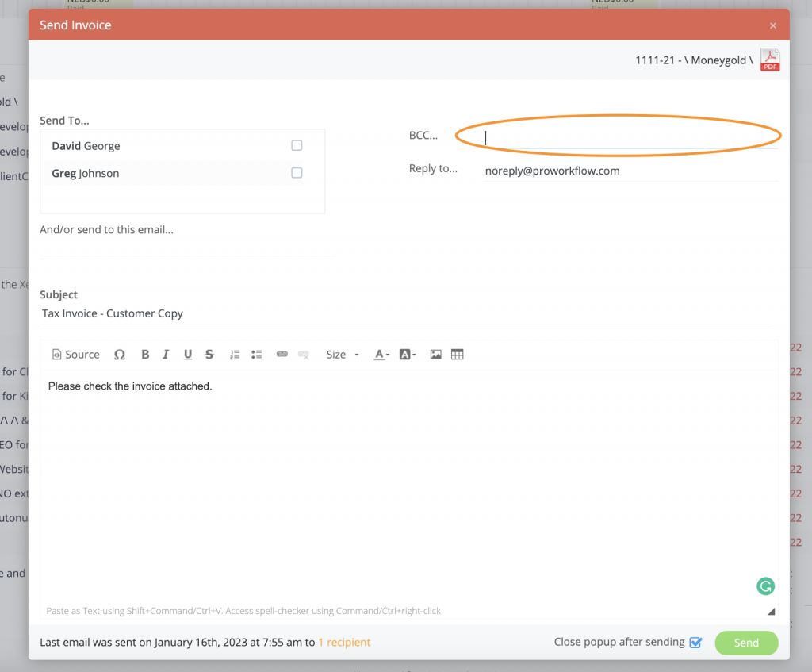The height and width of the screenshot is (672, 812).
Task: Open the background color picker
Action: (x=408, y=355)
